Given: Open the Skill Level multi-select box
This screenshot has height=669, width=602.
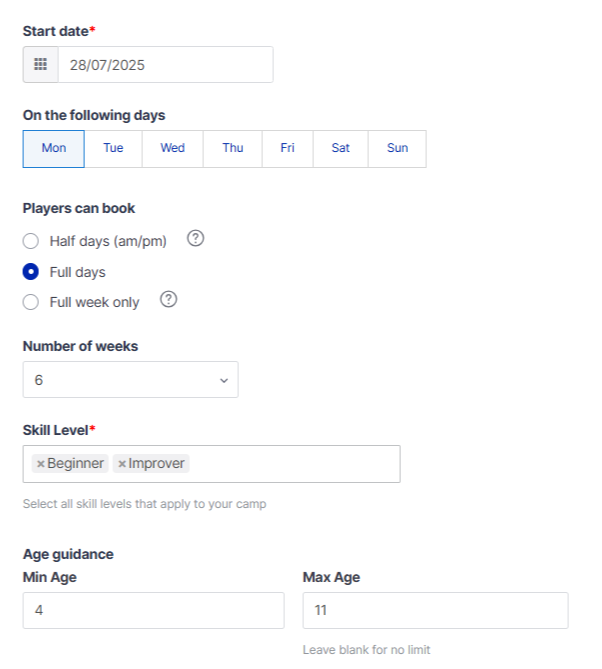Looking at the screenshot, I should click(212, 464).
